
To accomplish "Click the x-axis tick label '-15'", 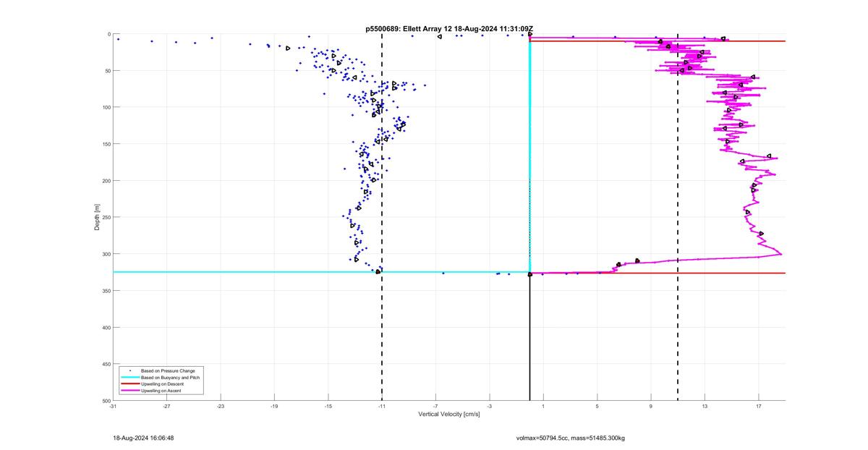I will tap(328, 407).
